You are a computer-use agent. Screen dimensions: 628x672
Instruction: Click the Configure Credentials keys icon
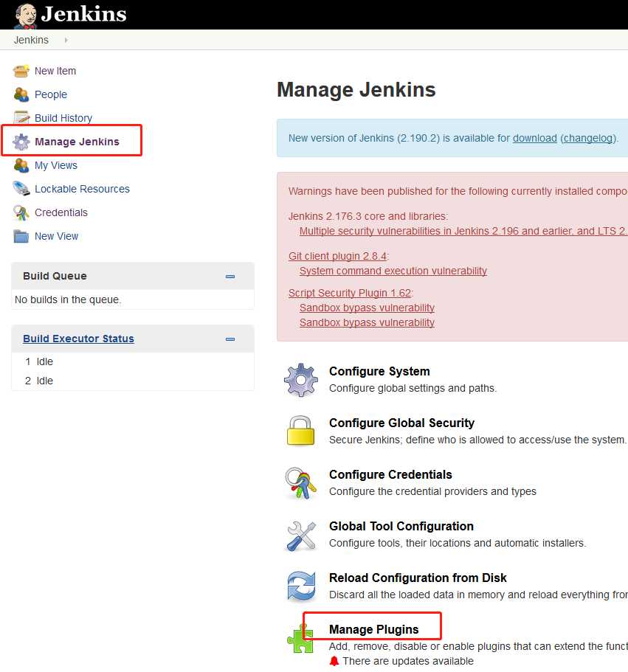click(301, 483)
